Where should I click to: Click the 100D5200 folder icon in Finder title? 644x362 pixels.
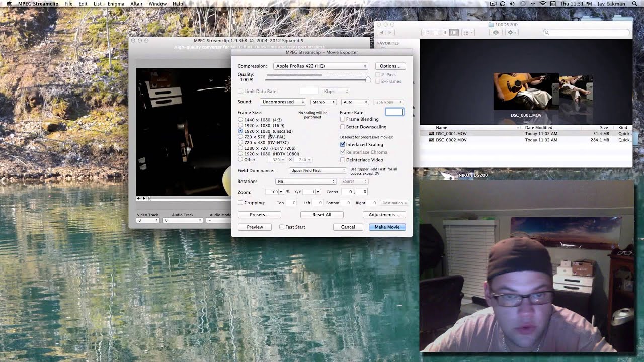click(491, 24)
